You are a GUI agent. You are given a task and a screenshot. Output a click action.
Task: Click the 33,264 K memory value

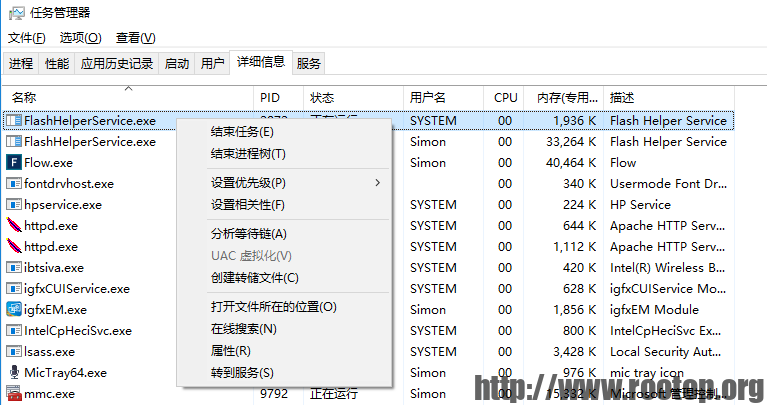click(571, 141)
